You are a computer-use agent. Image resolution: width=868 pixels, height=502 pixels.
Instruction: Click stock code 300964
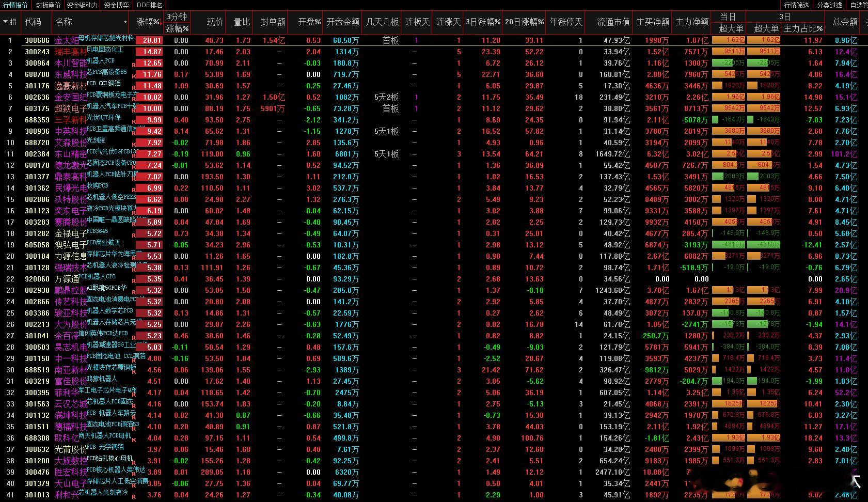coord(37,63)
